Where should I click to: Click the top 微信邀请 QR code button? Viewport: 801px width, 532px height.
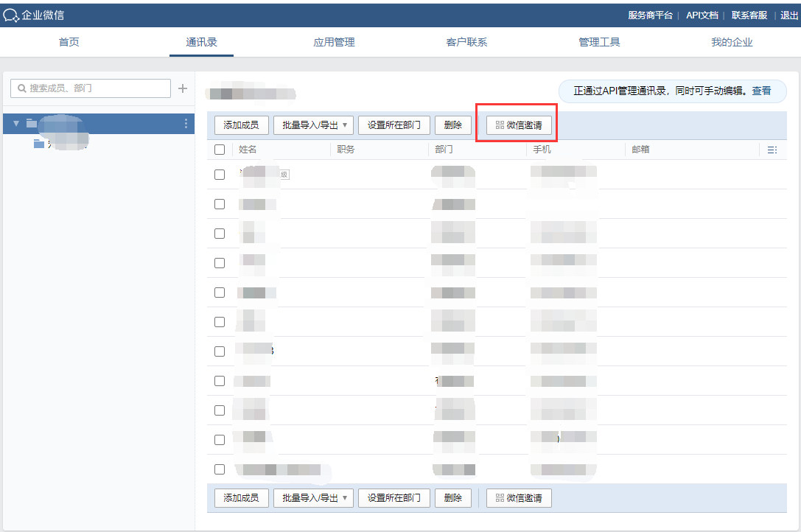coord(519,125)
